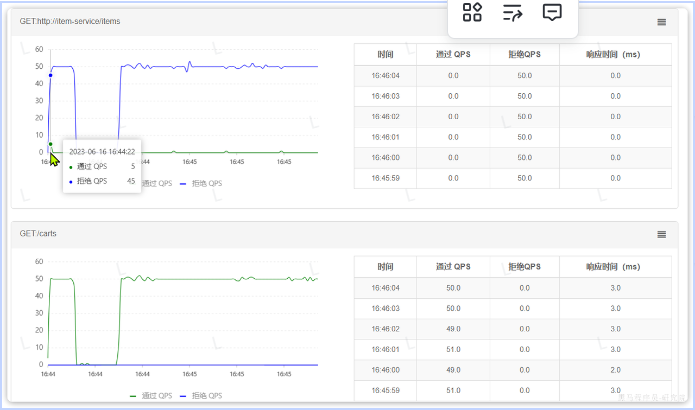Click the forward list icon in floating toolbar
Image resolution: width=695 pixels, height=410 pixels.
[512, 12]
